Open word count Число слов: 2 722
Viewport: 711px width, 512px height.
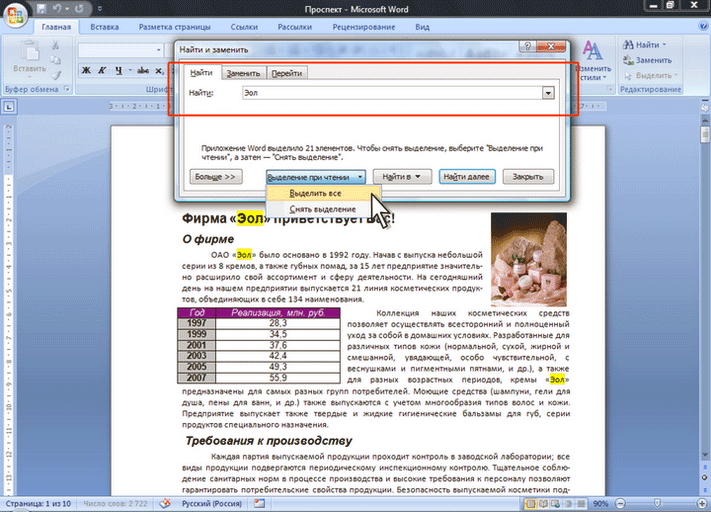pyautogui.click(x=115, y=503)
